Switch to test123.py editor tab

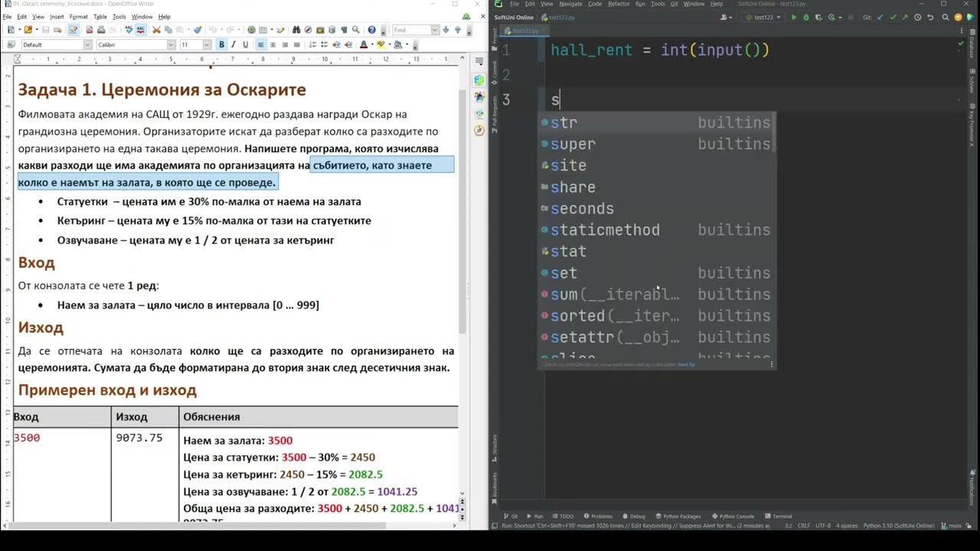click(x=525, y=31)
